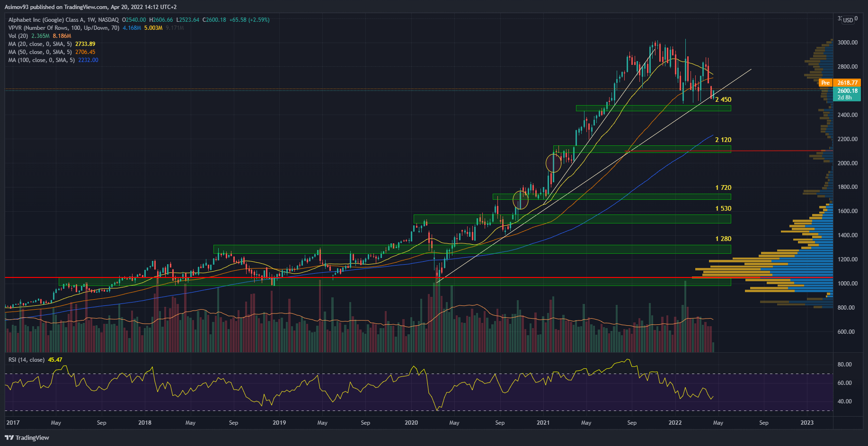Image resolution: width=868 pixels, height=446 pixels.
Task: Select the RSI (14, close) legend label
Action: click(x=27, y=360)
